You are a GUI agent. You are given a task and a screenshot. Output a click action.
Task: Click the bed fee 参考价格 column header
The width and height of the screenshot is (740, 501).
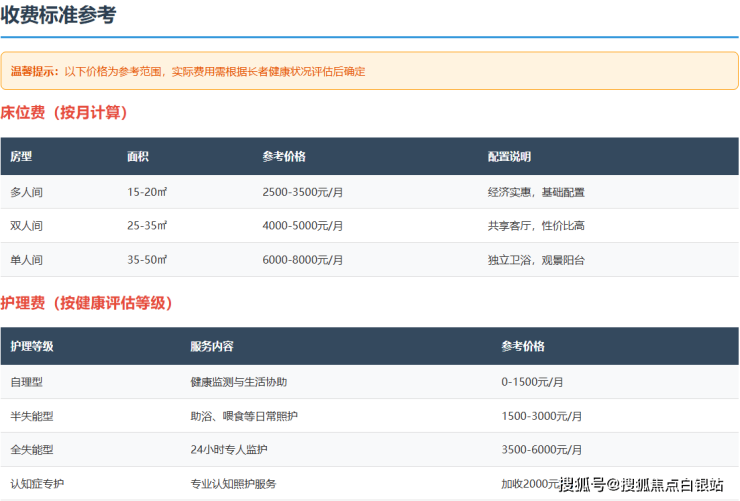284,157
